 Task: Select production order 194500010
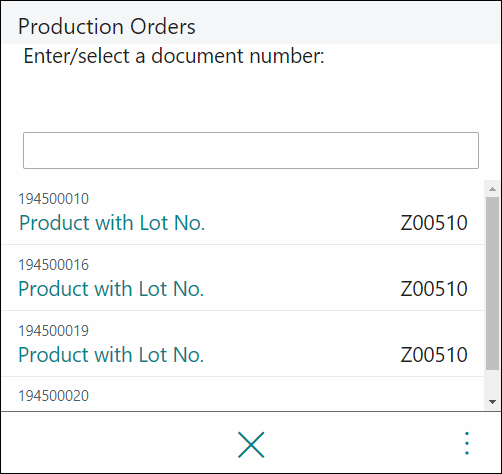pos(243,212)
